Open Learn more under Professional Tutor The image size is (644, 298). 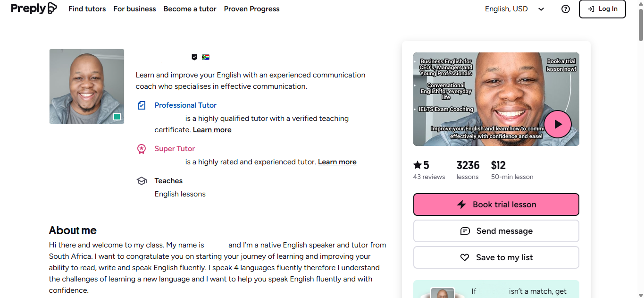(x=212, y=129)
